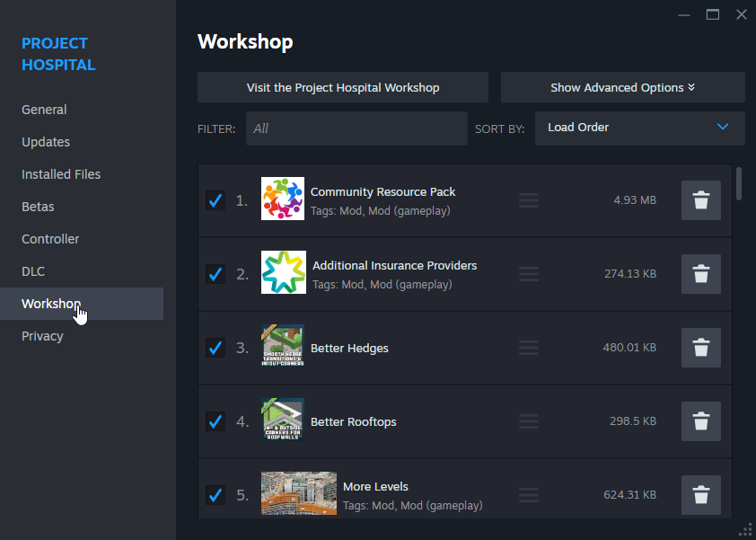Click the 480.01 KB size value
This screenshot has width=756, height=540.
pyautogui.click(x=629, y=348)
